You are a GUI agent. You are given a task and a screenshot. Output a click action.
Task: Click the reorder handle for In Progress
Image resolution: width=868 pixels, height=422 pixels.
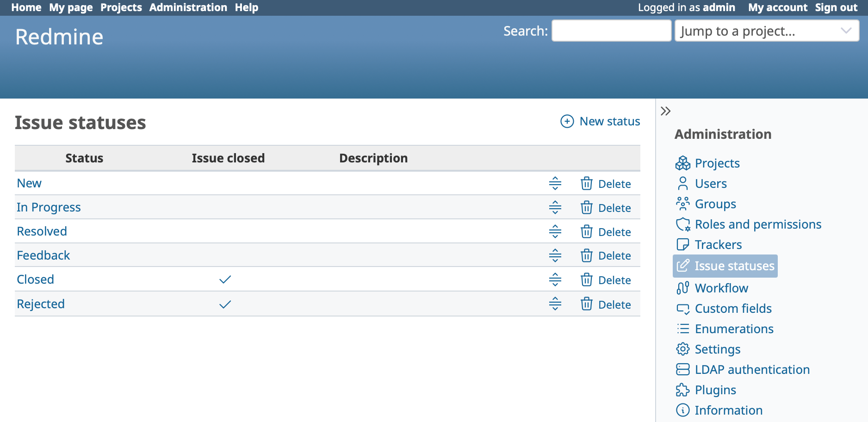555,208
